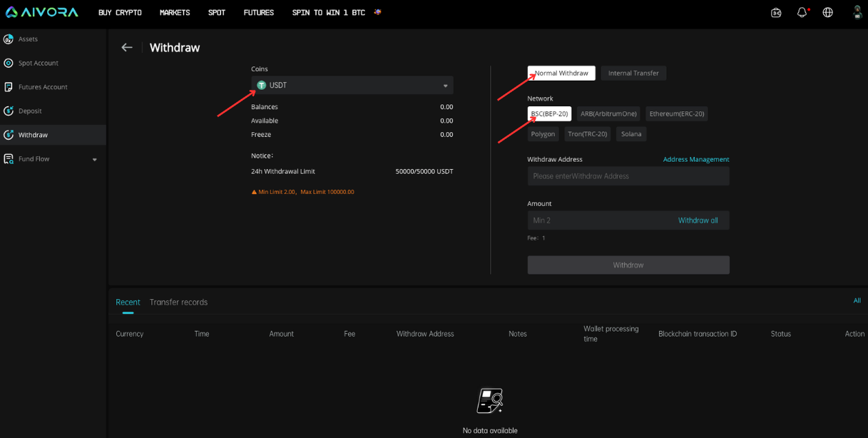Select Internal Transfer mode
Image resolution: width=868 pixels, height=438 pixels.
point(633,73)
